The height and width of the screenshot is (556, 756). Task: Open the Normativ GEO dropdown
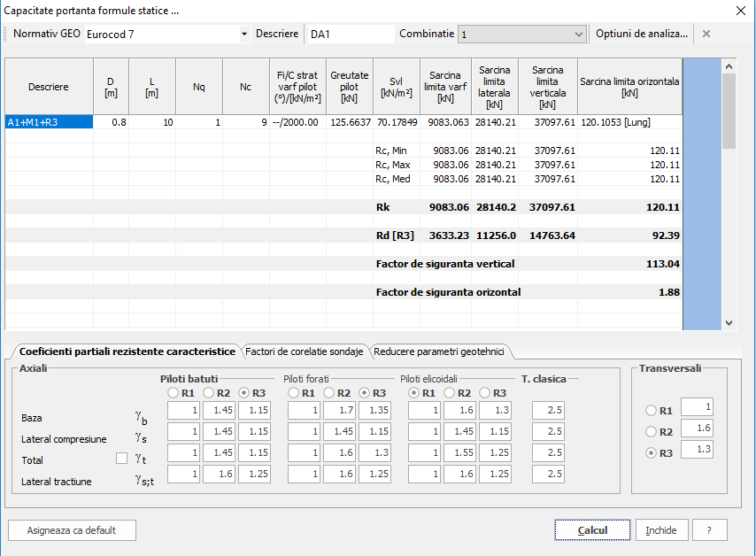click(244, 35)
